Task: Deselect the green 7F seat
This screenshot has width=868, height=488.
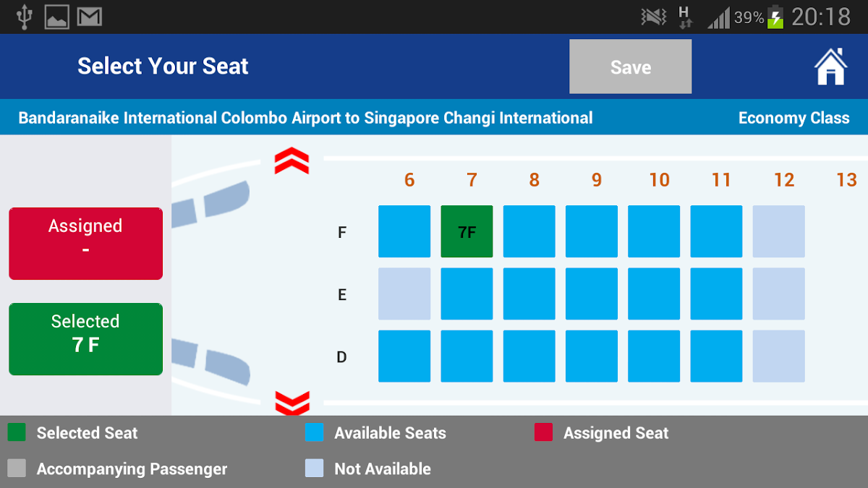Action: pos(467,231)
